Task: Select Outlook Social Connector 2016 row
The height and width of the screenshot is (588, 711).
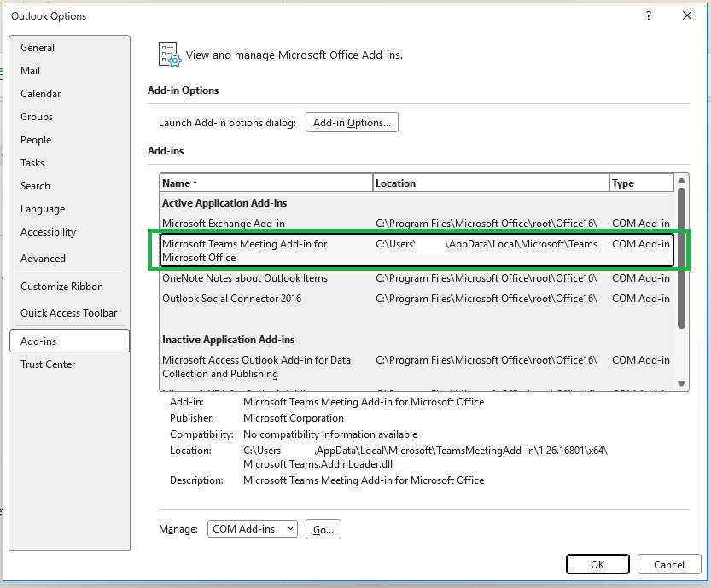Action: (x=417, y=299)
